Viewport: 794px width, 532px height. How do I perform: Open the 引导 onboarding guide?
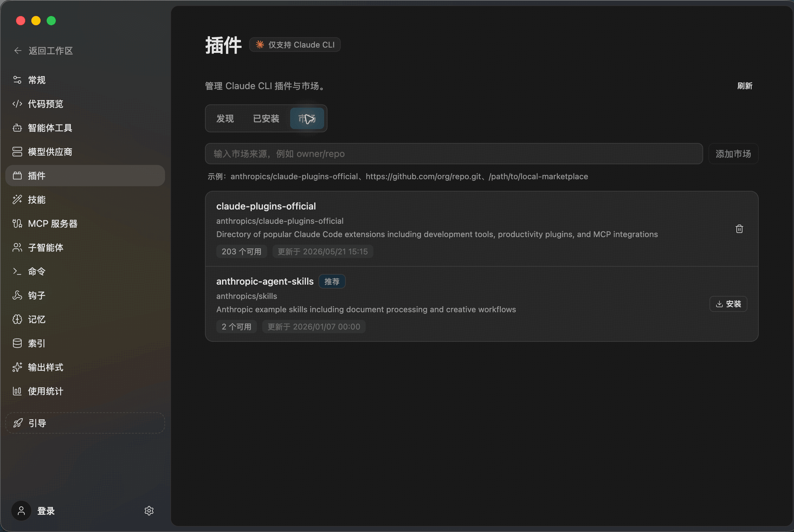coord(85,423)
